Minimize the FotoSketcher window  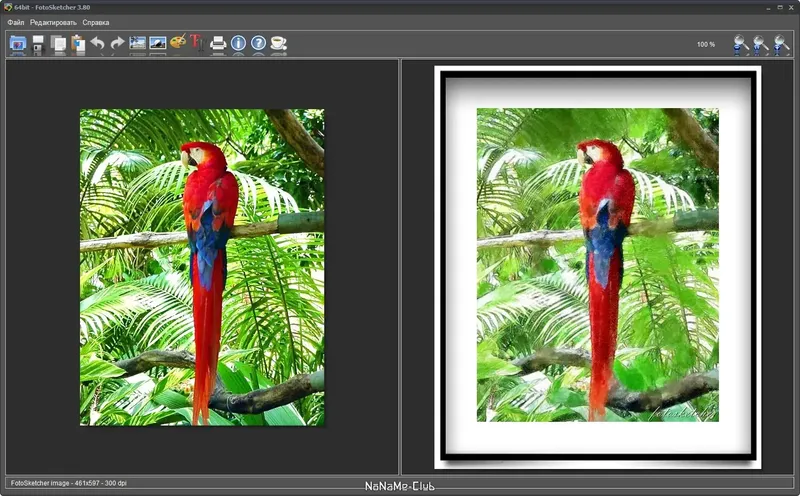click(x=768, y=8)
